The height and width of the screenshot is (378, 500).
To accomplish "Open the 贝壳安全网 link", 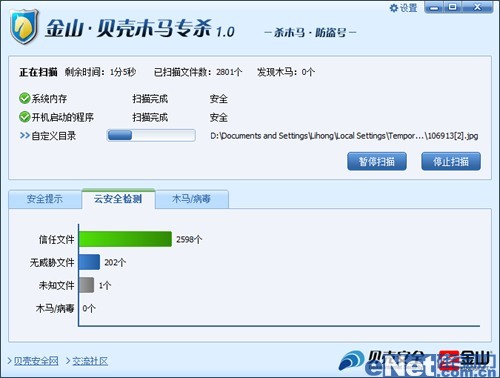I will (36, 361).
